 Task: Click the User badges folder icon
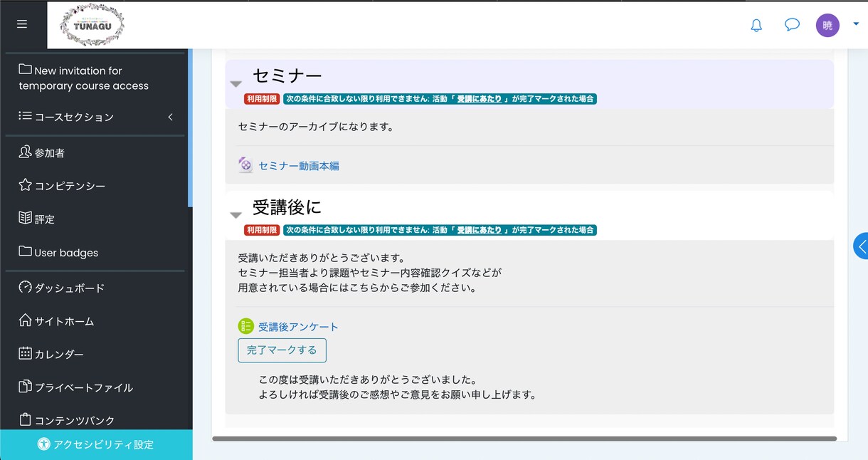(x=25, y=251)
